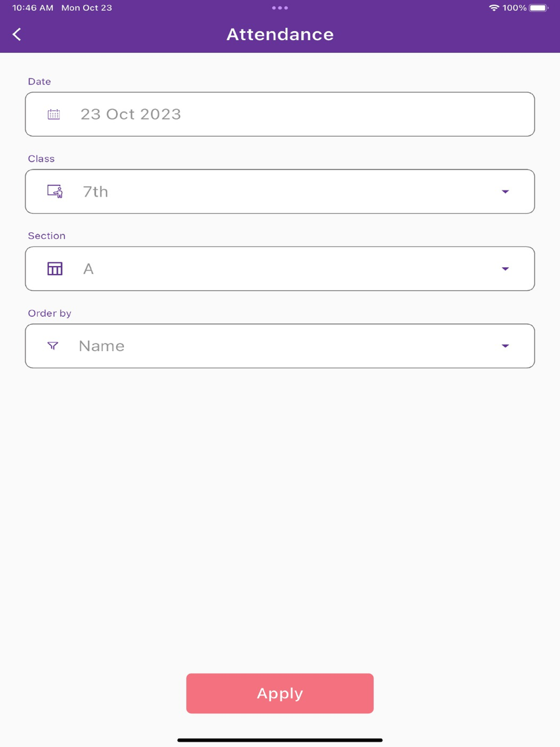Image resolution: width=560 pixels, height=747 pixels.
Task: Select the 7th class value
Action: tap(280, 191)
